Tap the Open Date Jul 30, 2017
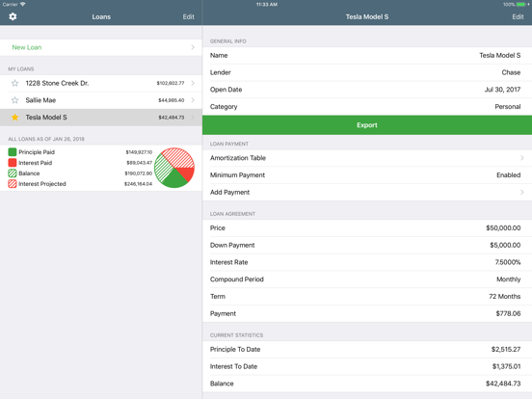The width and height of the screenshot is (532, 399). click(502, 90)
